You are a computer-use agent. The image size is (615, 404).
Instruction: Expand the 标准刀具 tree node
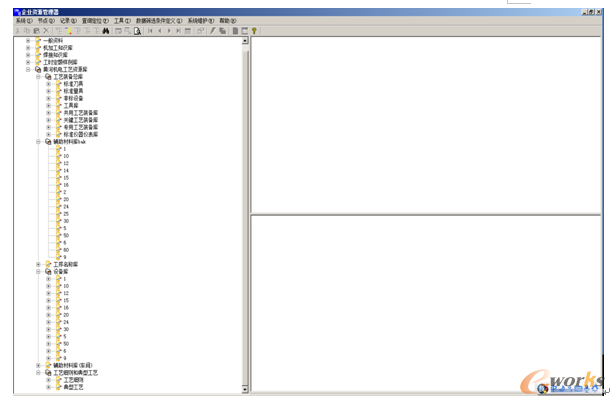(47, 84)
